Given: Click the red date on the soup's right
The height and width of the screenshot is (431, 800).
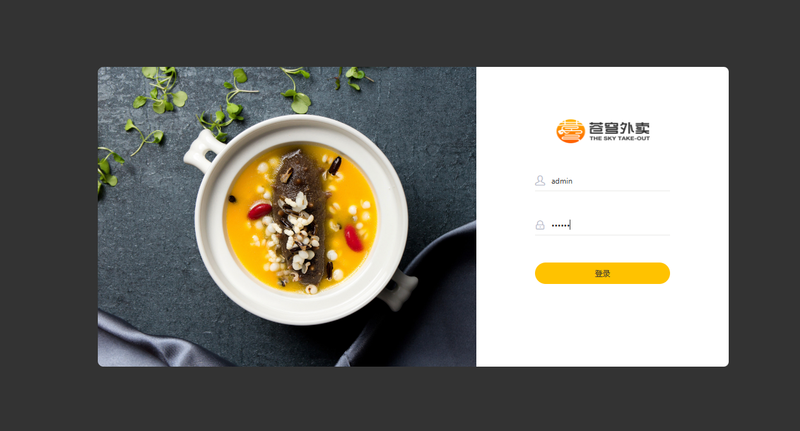Looking at the screenshot, I should 353,238.
